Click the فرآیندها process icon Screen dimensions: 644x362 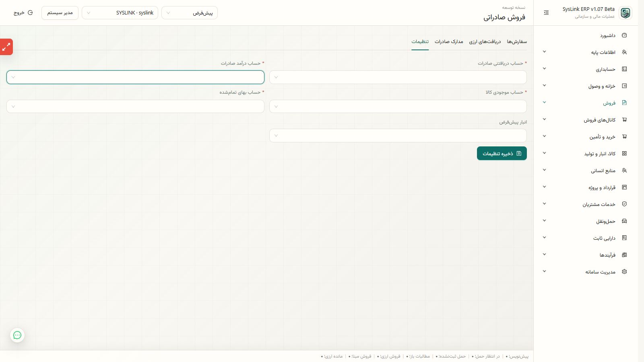[x=624, y=255]
